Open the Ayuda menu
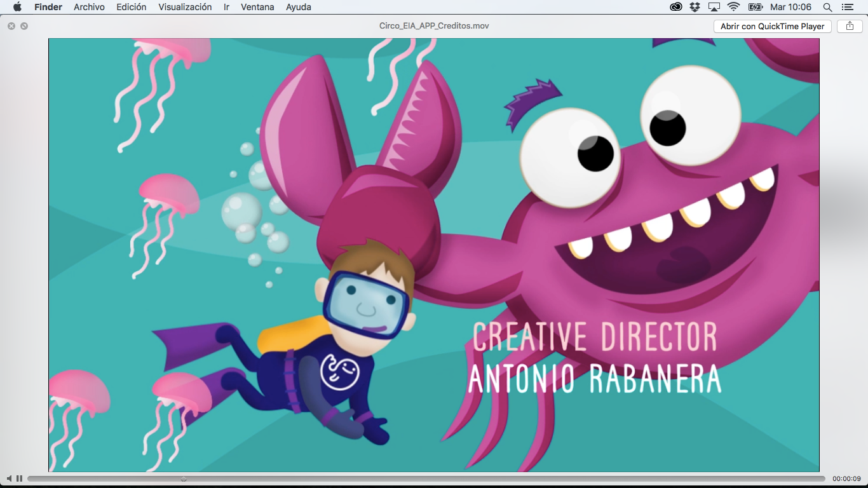 [x=299, y=7]
